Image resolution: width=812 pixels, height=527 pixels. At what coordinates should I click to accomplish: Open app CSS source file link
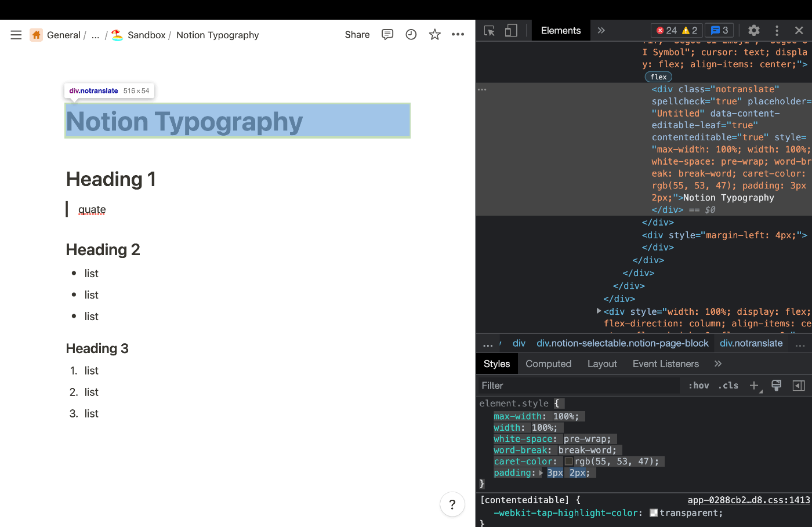point(749,500)
